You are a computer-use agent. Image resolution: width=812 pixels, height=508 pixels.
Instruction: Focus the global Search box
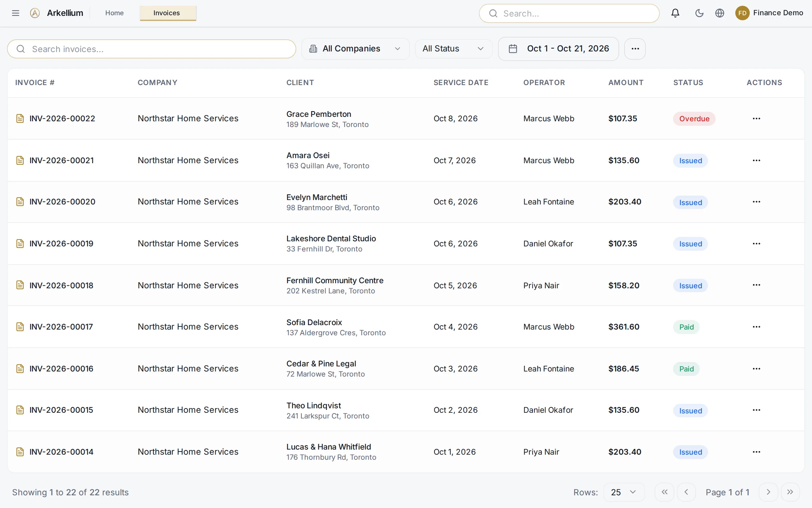(x=569, y=13)
